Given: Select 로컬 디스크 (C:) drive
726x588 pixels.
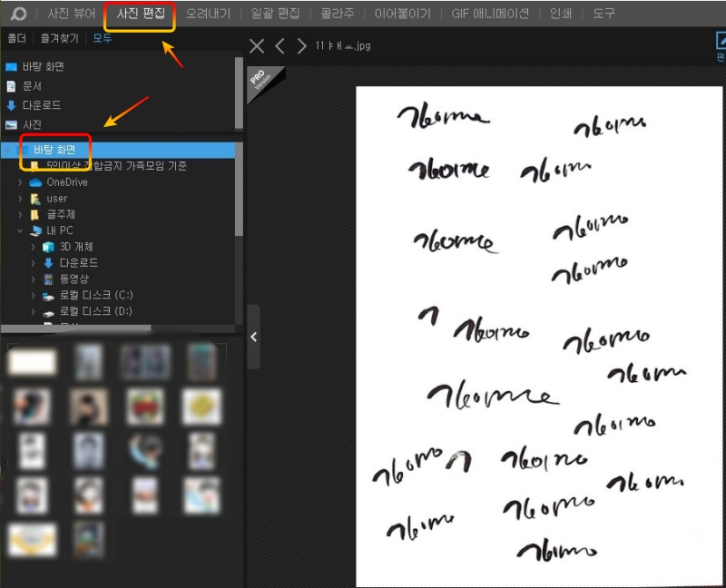Looking at the screenshot, I should (x=96, y=295).
